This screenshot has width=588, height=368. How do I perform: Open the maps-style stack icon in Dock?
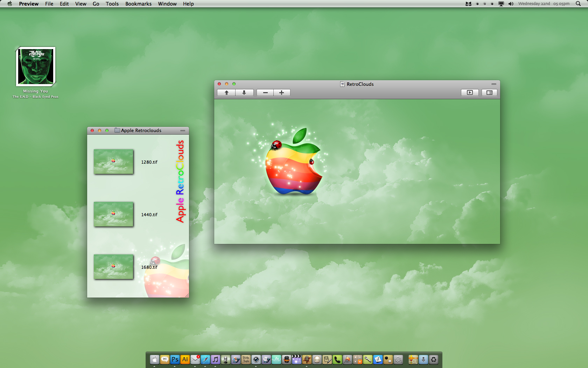413,360
